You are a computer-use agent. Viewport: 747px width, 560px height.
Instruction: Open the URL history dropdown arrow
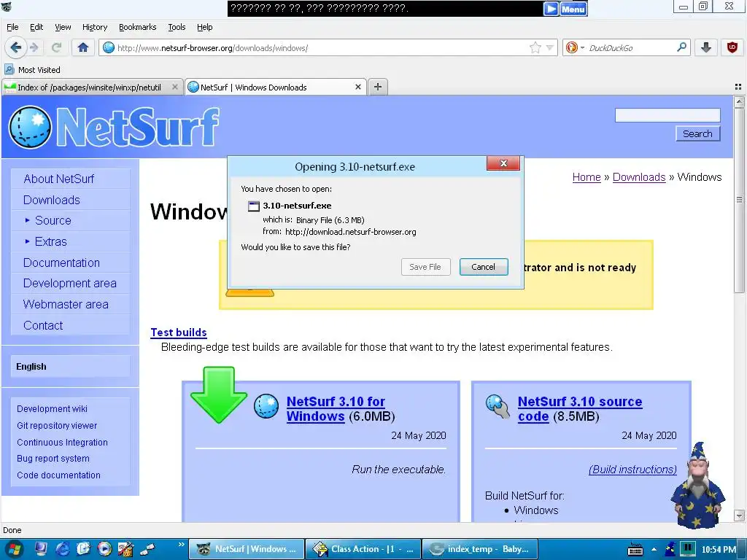(x=549, y=47)
